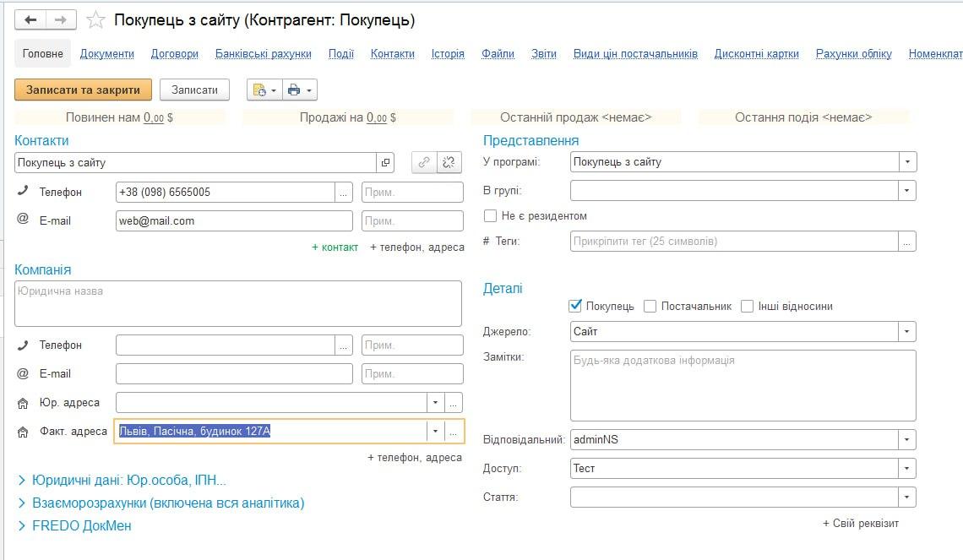Open ellipsis button for Теги field
The width and height of the screenshot is (963, 560).
[x=906, y=242]
